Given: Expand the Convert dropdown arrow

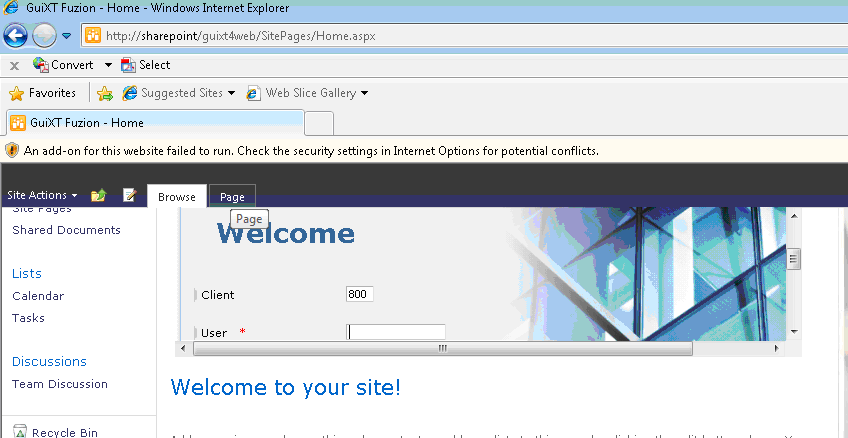Looking at the screenshot, I should pyautogui.click(x=108, y=65).
